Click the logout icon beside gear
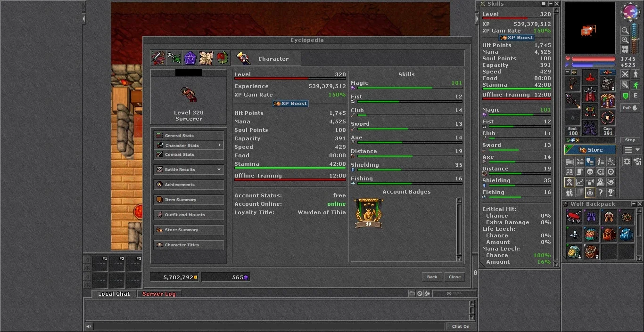This screenshot has height=332, width=644. [637, 162]
